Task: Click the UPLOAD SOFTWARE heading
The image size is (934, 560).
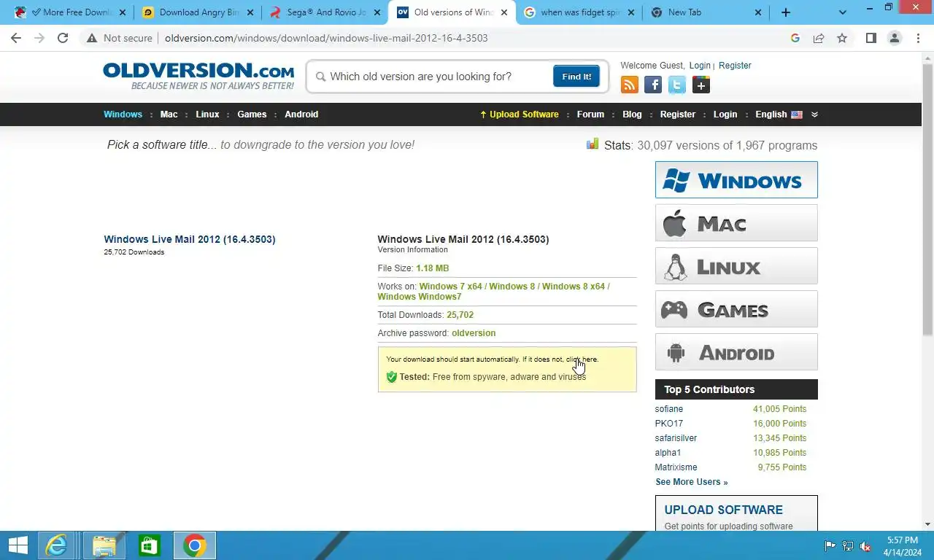Action: 723,510
